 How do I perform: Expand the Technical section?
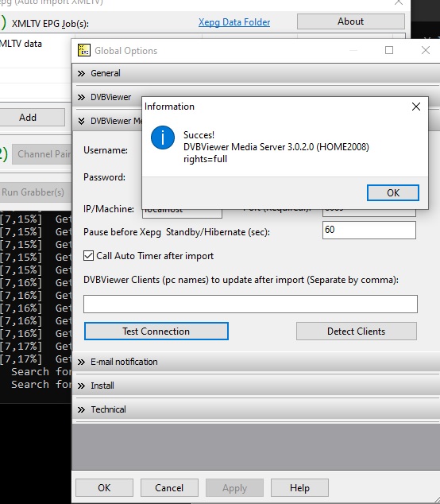[256, 409]
